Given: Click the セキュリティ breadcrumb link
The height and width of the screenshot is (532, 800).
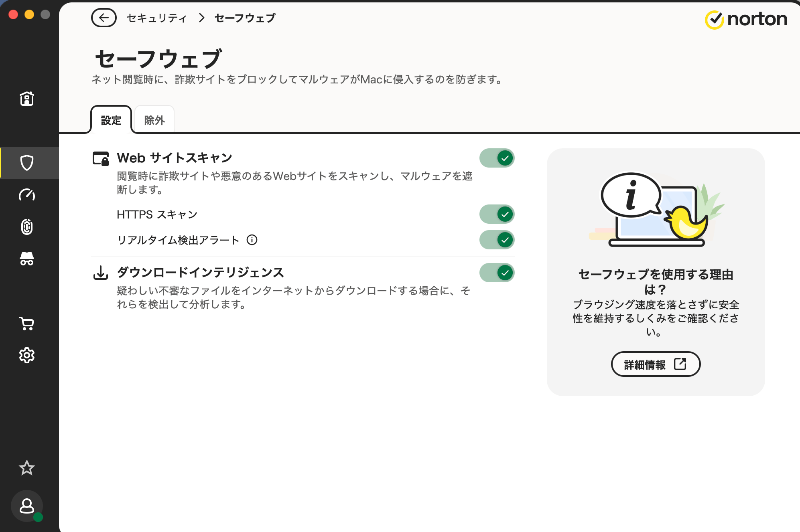Looking at the screenshot, I should click(x=157, y=18).
